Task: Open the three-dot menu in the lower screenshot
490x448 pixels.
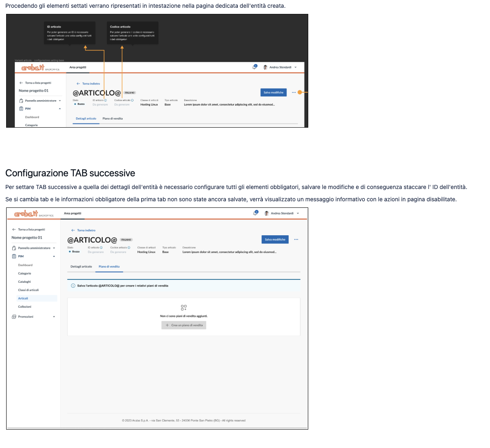Action: (296, 240)
